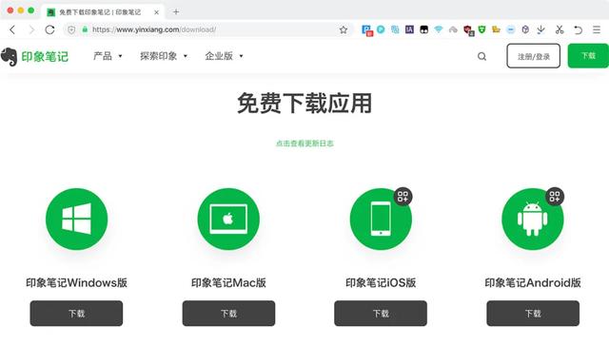The image size is (609, 364).
Task: Click 下载 under 印象笔记Windows版
Action: click(x=76, y=314)
